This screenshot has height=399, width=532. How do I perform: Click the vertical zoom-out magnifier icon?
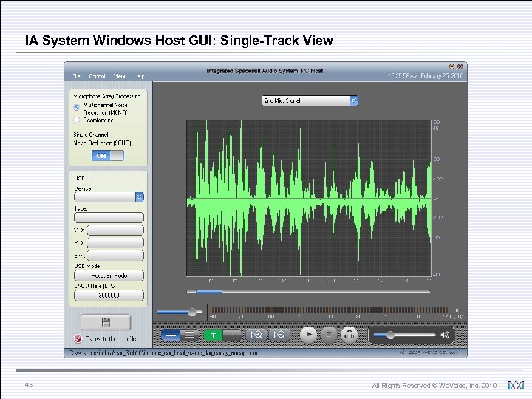[279, 335]
